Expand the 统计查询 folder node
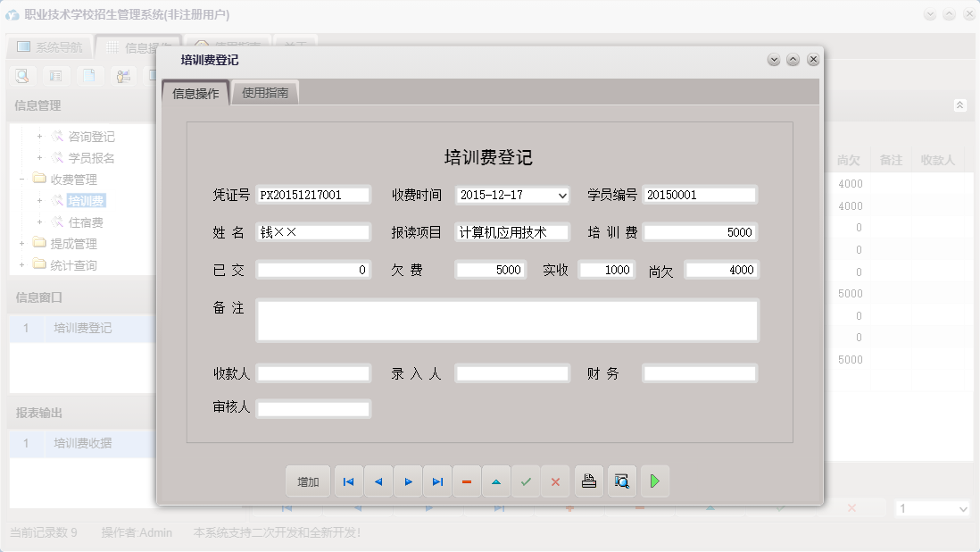The width and height of the screenshot is (980, 552). tap(20, 264)
